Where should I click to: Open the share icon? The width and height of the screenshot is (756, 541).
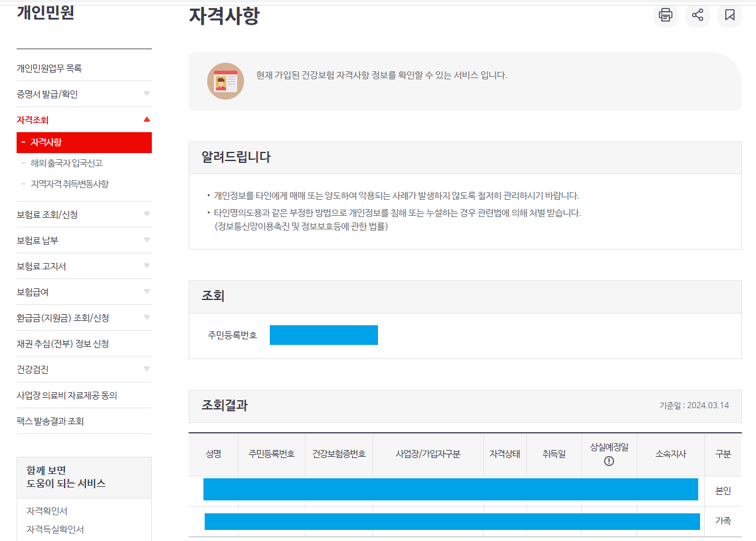(698, 15)
